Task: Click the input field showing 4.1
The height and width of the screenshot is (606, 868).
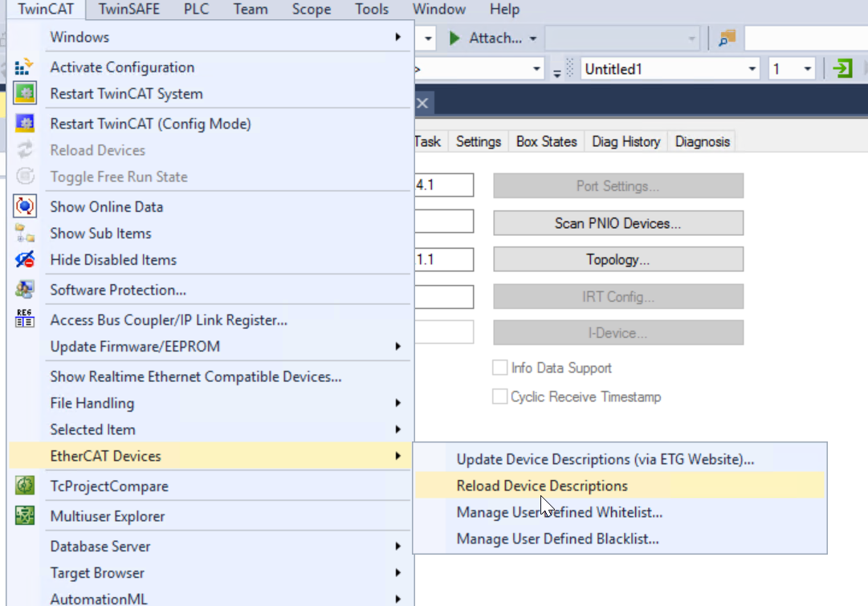Action: [444, 185]
